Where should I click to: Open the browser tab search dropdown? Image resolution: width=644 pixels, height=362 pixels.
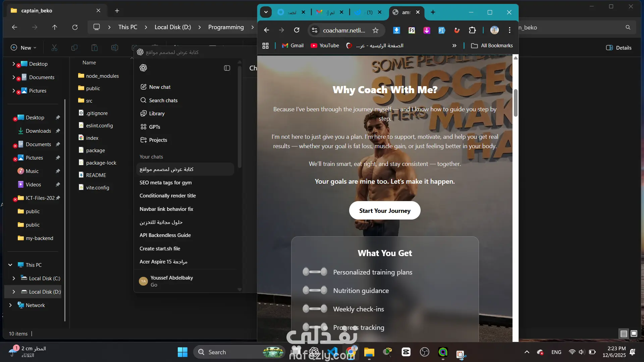click(266, 12)
